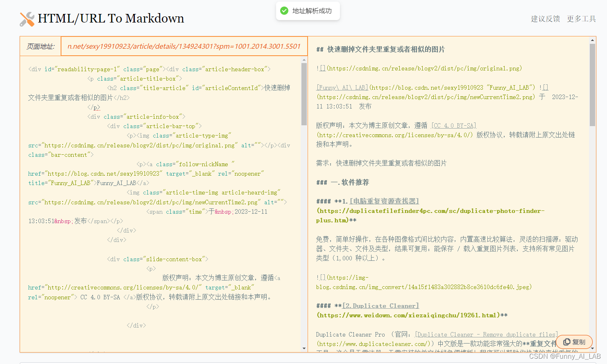
Task: Click the img-blog.csdnimg.cn image URL text
Action: [424, 282]
